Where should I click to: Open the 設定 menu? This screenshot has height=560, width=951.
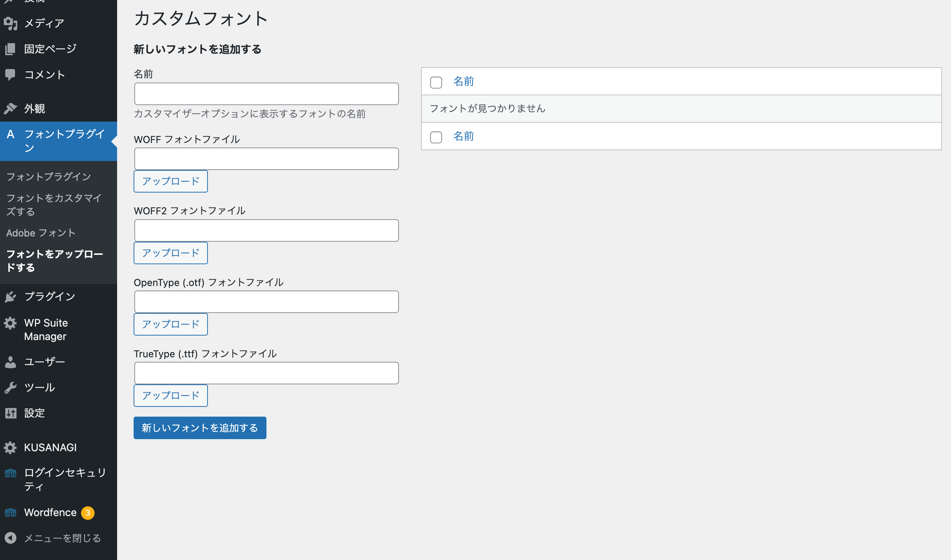59,413
